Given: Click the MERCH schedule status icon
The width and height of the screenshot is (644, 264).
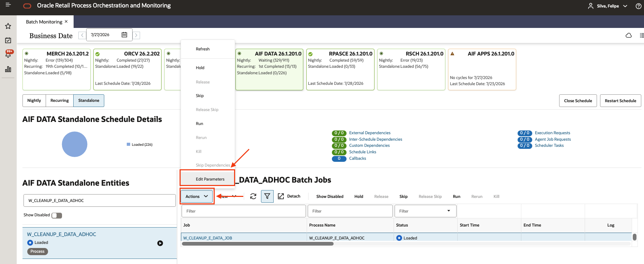Looking at the screenshot, I should pos(27,53).
